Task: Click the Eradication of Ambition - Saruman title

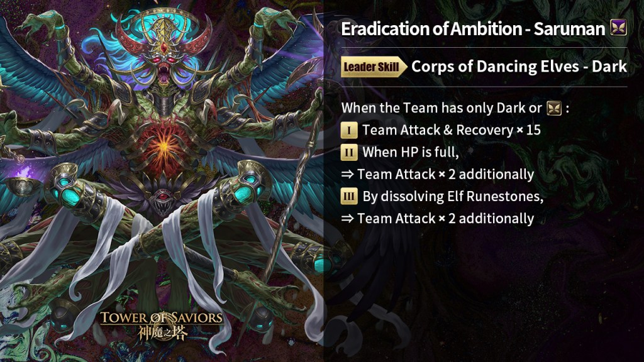Action: (x=473, y=29)
